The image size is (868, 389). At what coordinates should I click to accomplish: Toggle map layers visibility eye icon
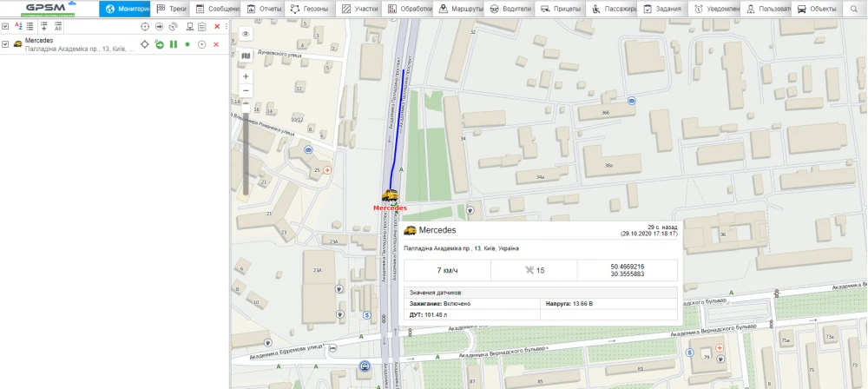(x=246, y=34)
